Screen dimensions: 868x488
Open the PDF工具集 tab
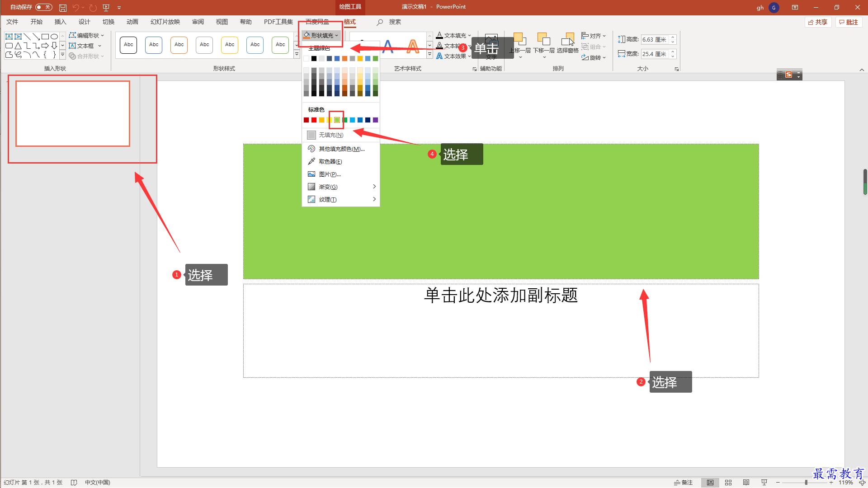(x=278, y=22)
